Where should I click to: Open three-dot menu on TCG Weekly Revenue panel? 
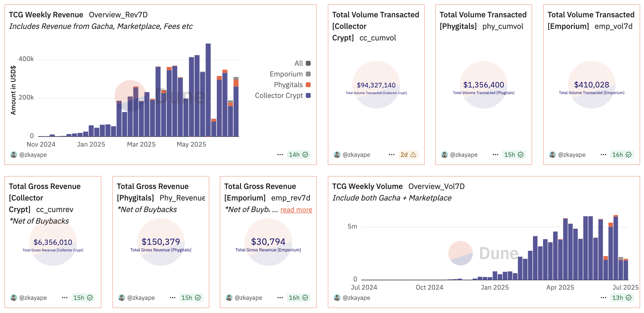pyautogui.click(x=280, y=155)
